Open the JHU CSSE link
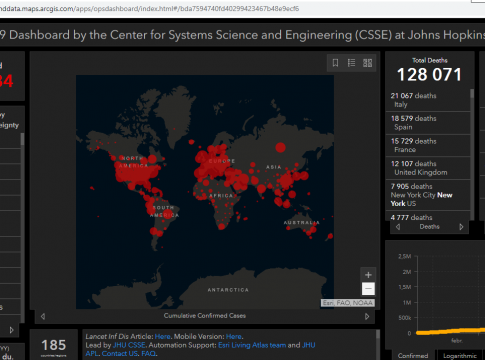 coord(129,345)
